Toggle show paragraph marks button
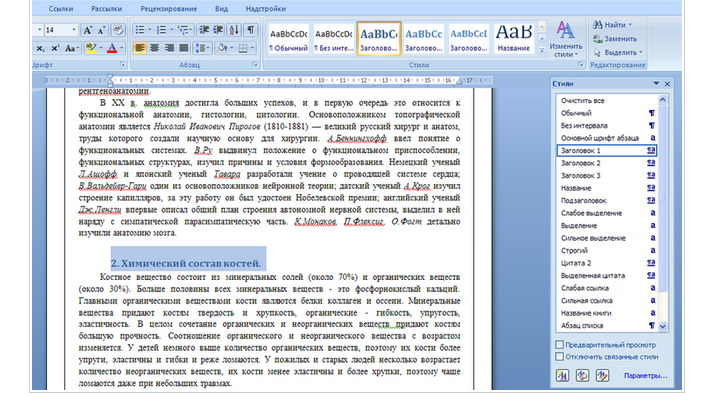The image size is (717, 396). 251,30
